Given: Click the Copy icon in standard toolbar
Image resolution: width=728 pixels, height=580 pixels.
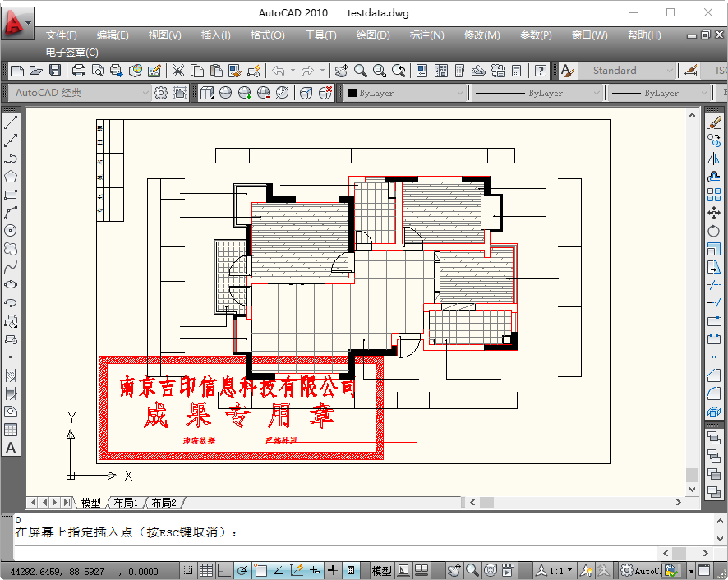Looking at the screenshot, I should pyautogui.click(x=197, y=71).
